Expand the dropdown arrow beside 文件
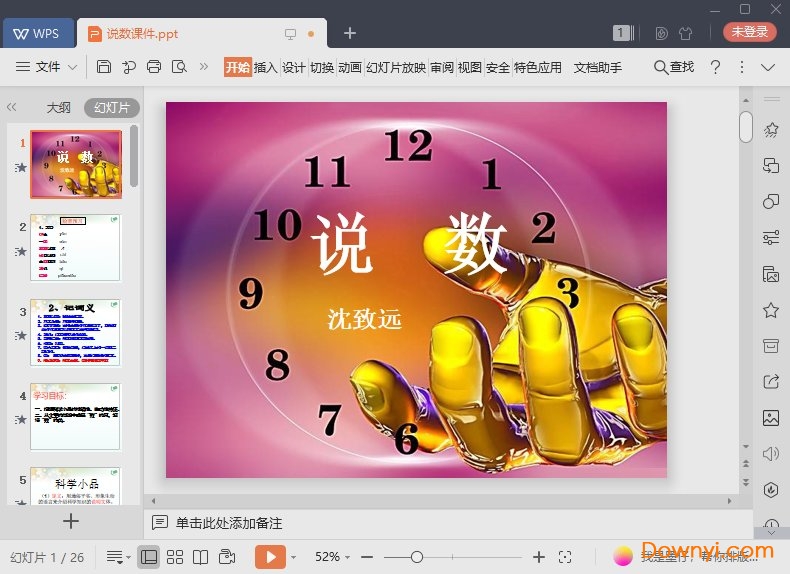 click(x=73, y=67)
